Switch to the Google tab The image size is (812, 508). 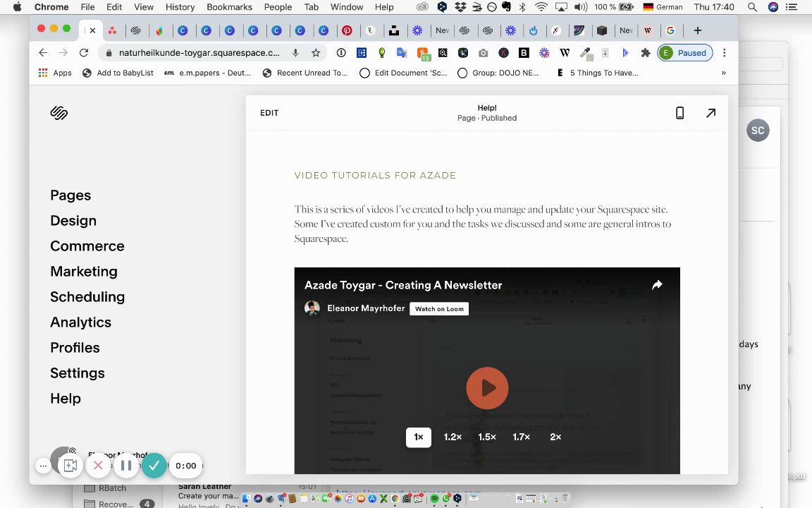(x=670, y=30)
